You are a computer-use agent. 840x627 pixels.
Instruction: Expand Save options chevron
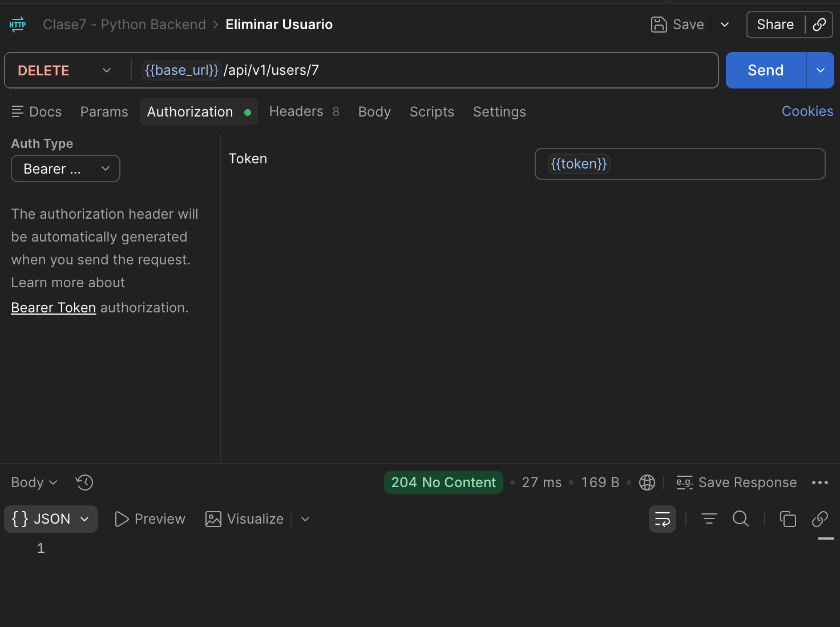pyautogui.click(x=725, y=25)
